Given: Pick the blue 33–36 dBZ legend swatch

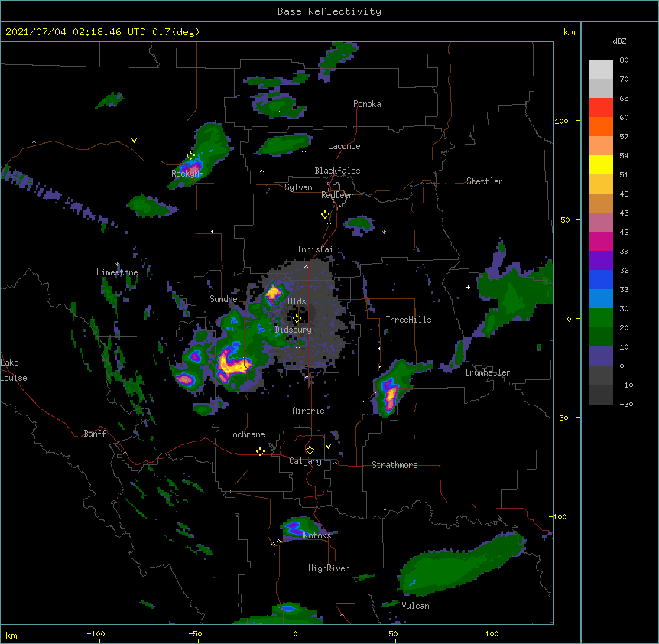Looking at the screenshot, I should (x=601, y=279).
